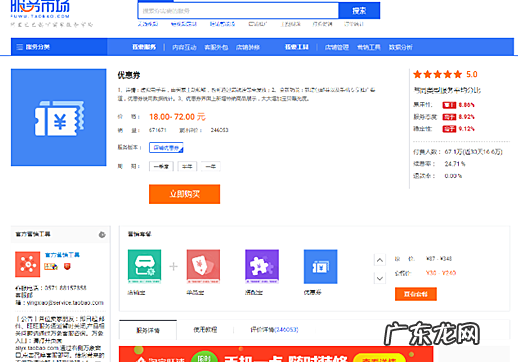Click the orange package purchase button
Viewport: 518px width, 363px height.
pos(416,294)
